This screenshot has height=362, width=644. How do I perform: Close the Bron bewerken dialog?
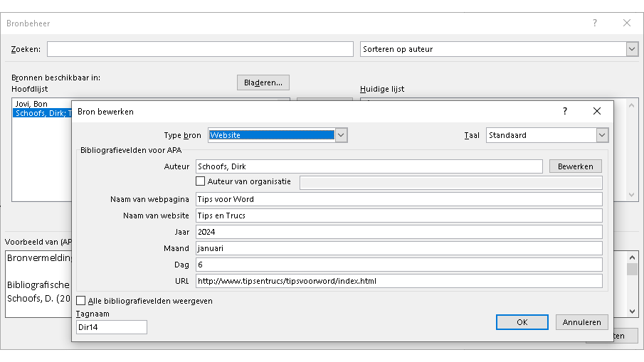click(x=597, y=112)
